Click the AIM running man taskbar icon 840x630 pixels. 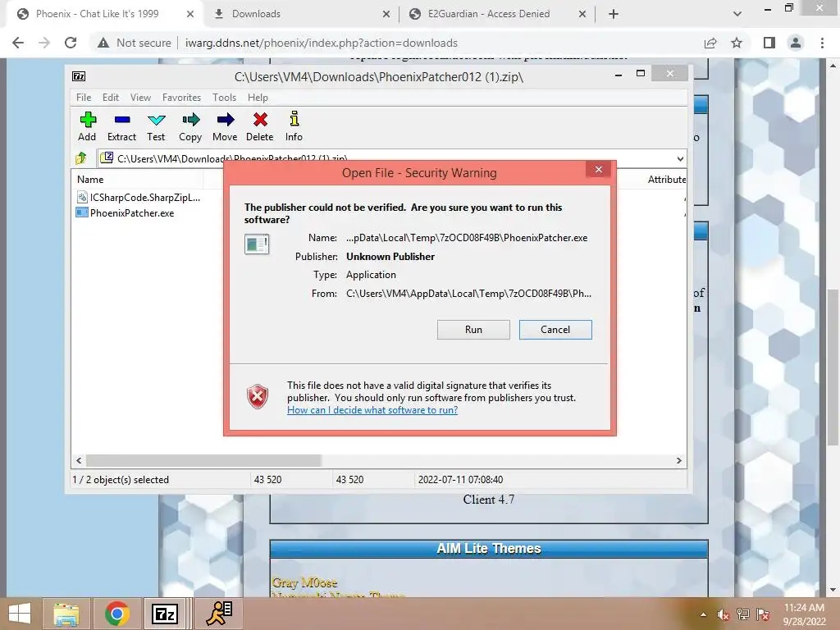(x=218, y=614)
